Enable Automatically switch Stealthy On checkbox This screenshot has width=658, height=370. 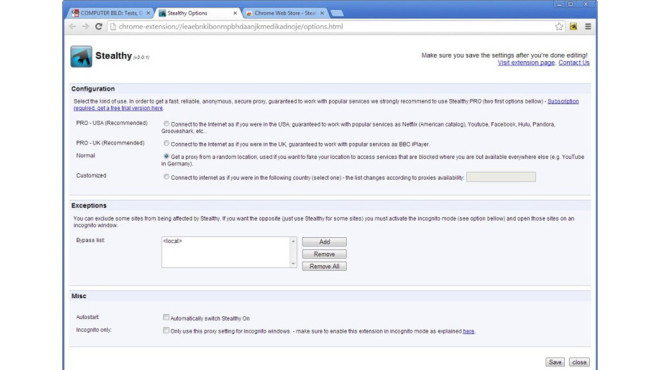(166, 318)
